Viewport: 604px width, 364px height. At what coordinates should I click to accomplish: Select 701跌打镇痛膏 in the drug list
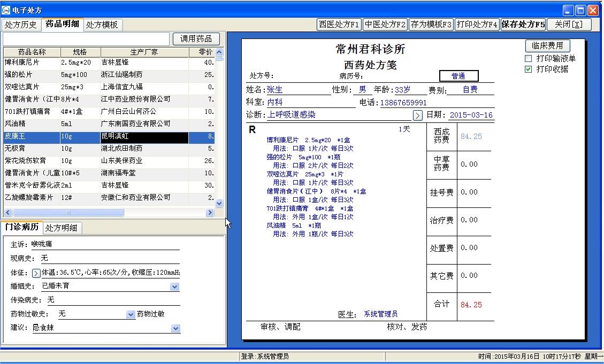click(x=109, y=112)
